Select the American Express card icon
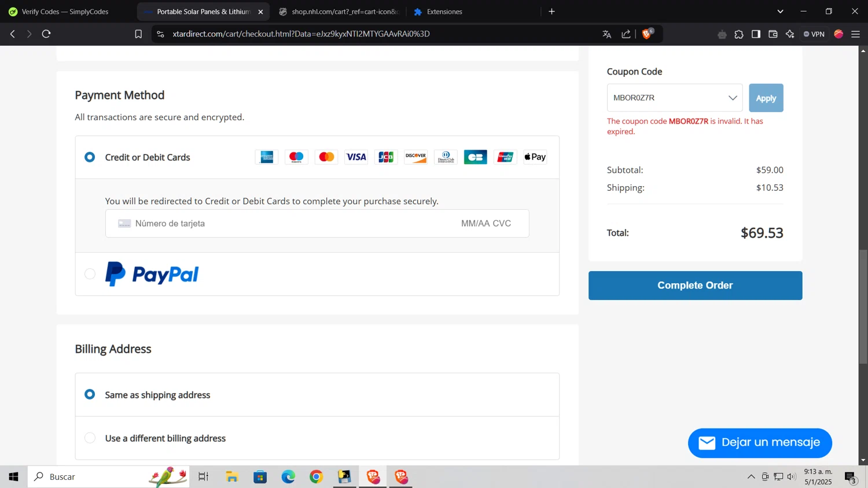Image resolution: width=868 pixels, height=488 pixels. point(267,157)
